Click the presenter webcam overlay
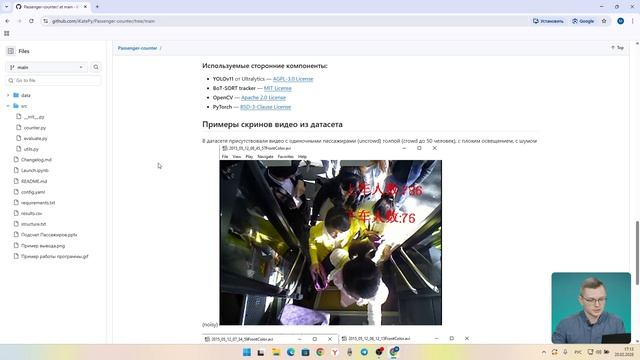The height and width of the screenshot is (360, 640). coord(591,308)
